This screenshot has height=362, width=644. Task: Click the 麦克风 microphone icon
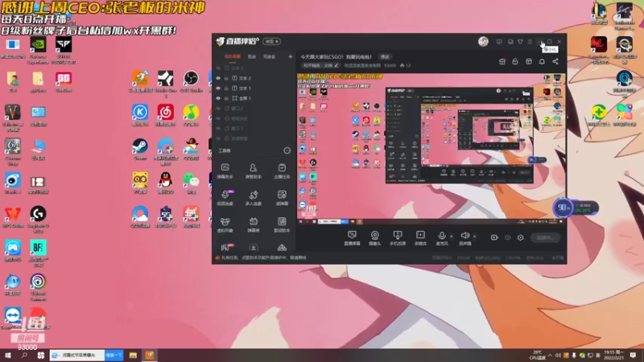(x=441, y=236)
